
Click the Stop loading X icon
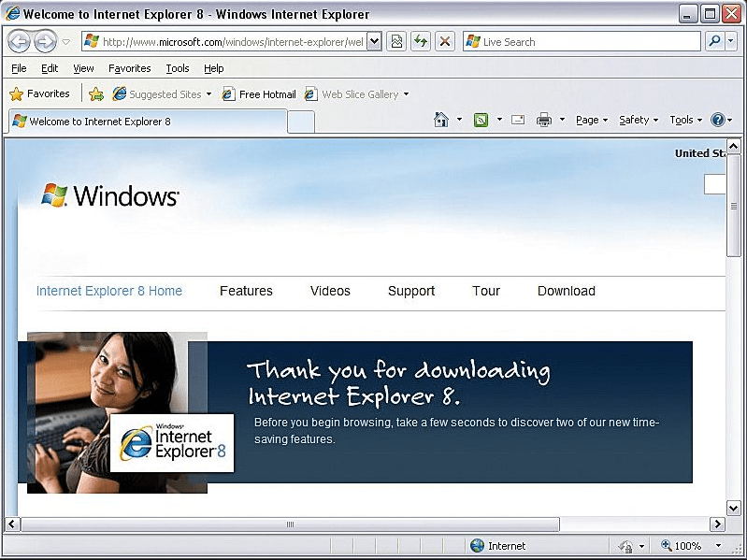tap(445, 41)
